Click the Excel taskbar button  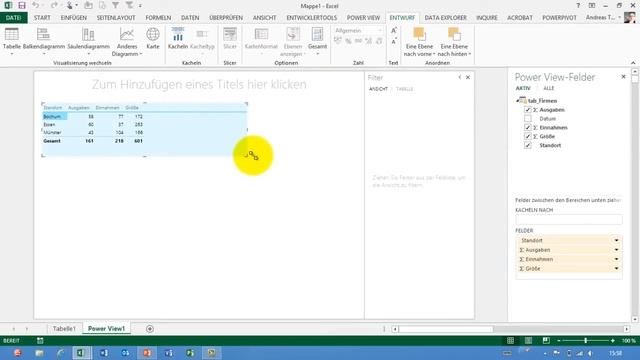coord(82,353)
